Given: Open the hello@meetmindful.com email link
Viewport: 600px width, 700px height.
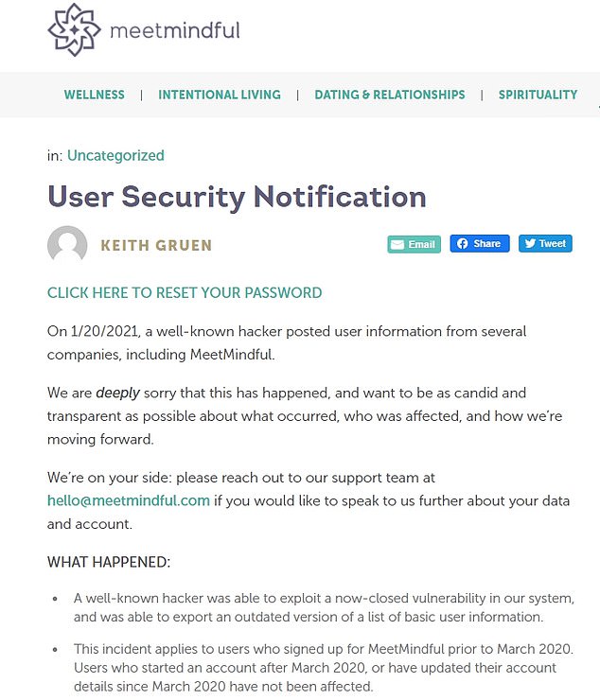Looking at the screenshot, I should [x=129, y=500].
